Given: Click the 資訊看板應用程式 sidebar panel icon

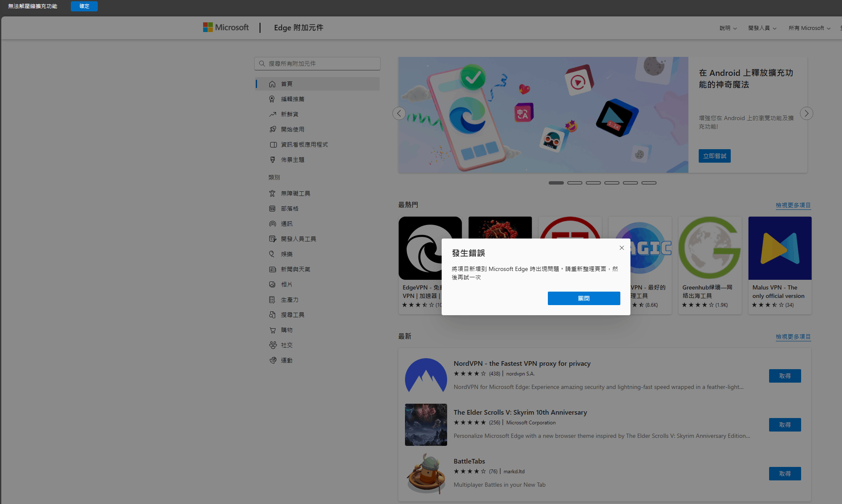Looking at the screenshot, I should coord(273,145).
